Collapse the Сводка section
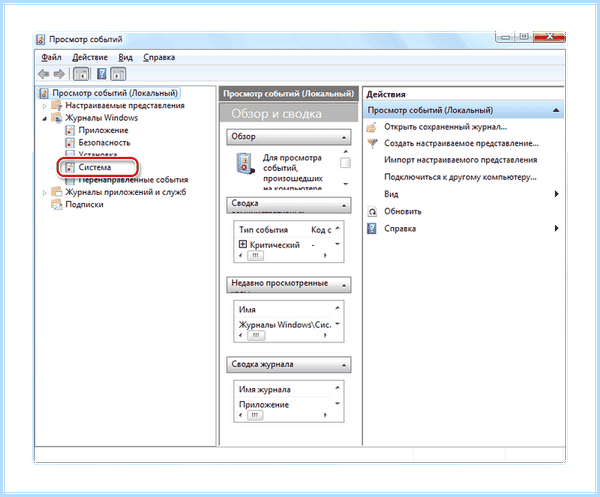The height and width of the screenshot is (497, 600). tap(344, 206)
